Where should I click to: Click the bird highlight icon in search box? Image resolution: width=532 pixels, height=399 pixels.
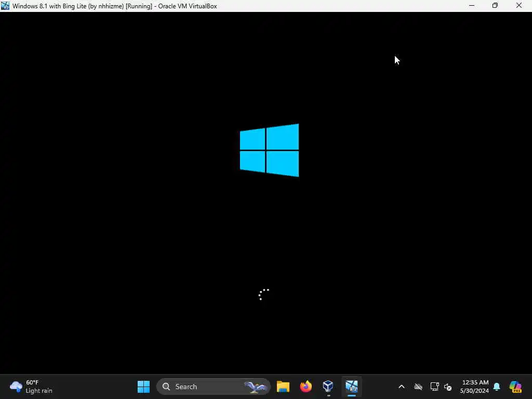(x=255, y=387)
